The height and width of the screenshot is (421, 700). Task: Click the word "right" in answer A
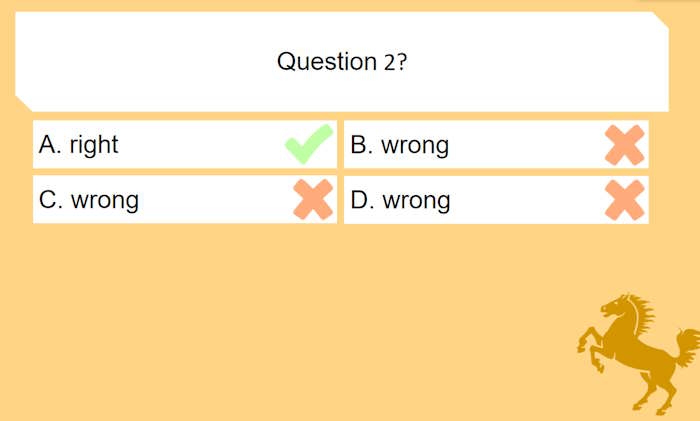[94, 145]
